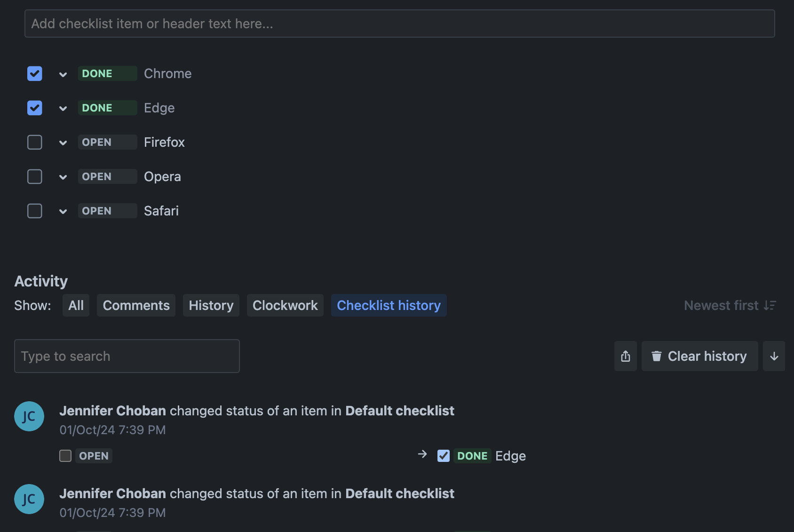Click the top Jennifer Choban JC avatar
The height and width of the screenshot is (532, 794).
[29, 416]
